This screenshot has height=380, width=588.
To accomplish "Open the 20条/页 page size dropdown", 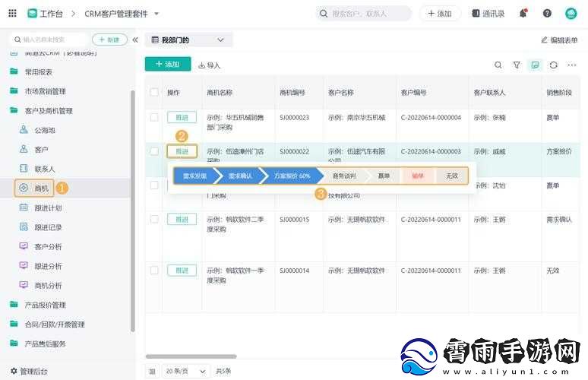I will coord(186,372).
